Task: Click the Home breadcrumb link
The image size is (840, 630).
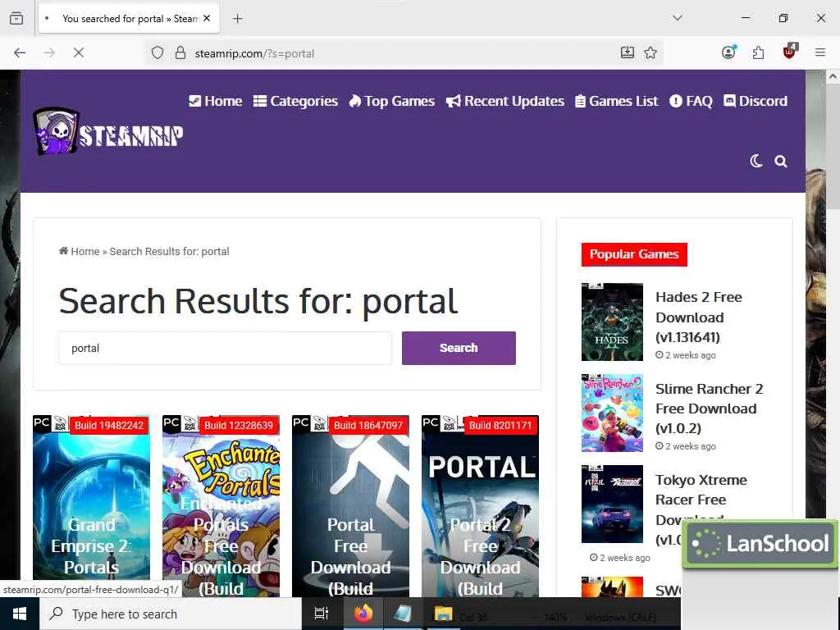Action: pyautogui.click(x=80, y=251)
